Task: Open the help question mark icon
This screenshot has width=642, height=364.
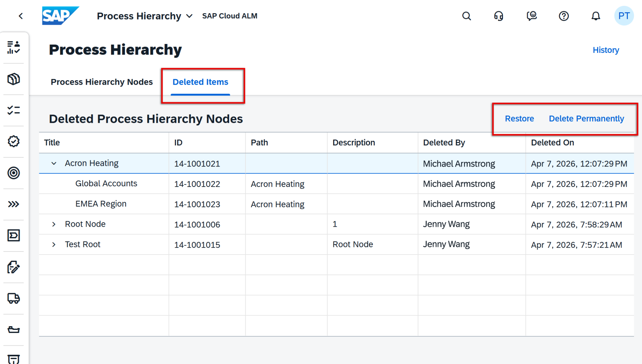Action: pos(564,16)
